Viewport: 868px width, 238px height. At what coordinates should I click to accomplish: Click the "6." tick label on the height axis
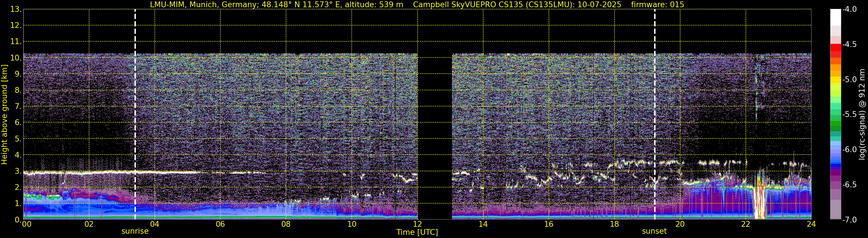tap(18, 123)
